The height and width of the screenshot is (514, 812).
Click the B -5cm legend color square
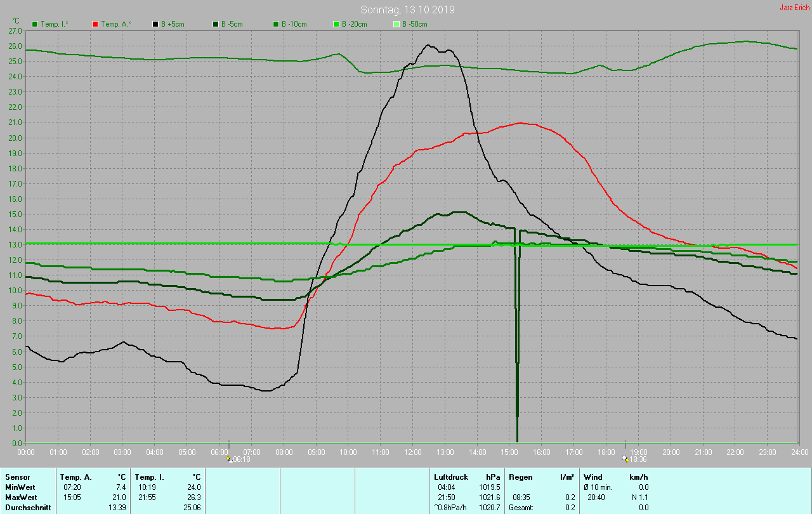click(x=216, y=24)
